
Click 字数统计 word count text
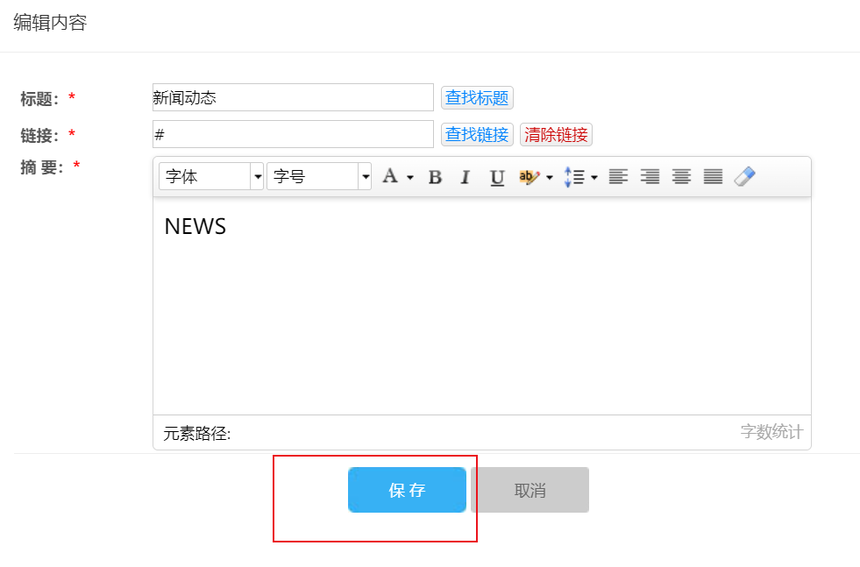772,432
